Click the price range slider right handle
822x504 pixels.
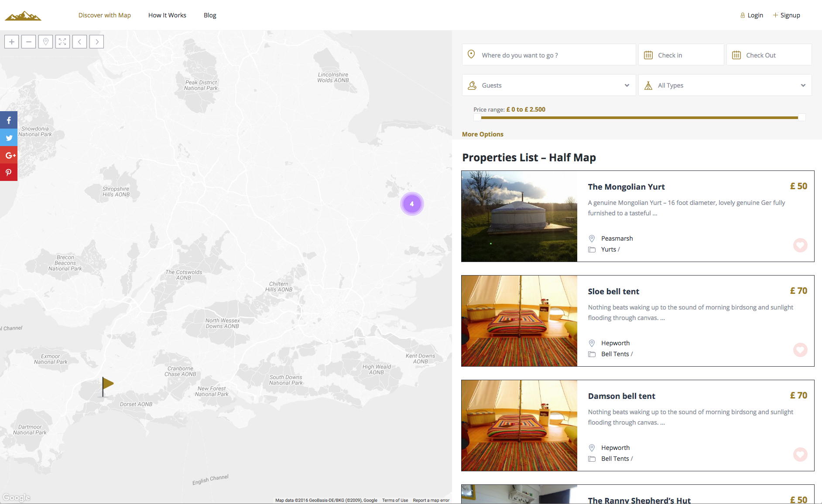pos(801,117)
